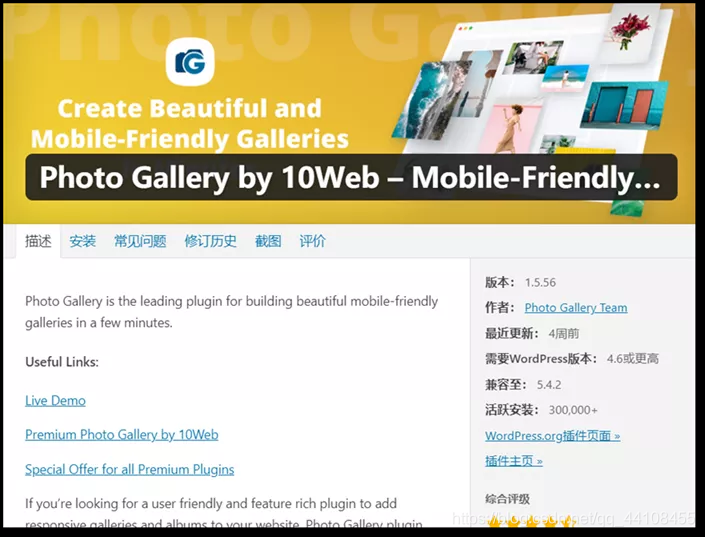Open the Live Demo link
This screenshot has width=705, height=537.
(55, 400)
